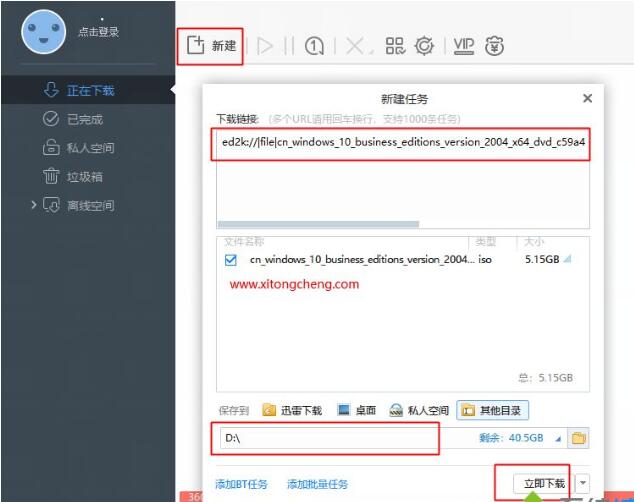Save to 桌面 desktop
Image resolution: width=634 pixels, height=502 pixels.
[357, 410]
